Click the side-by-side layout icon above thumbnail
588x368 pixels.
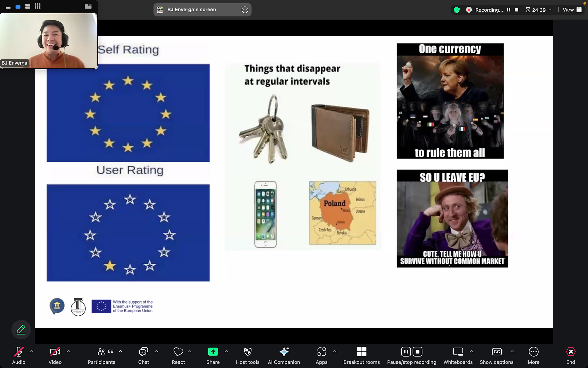click(x=88, y=6)
